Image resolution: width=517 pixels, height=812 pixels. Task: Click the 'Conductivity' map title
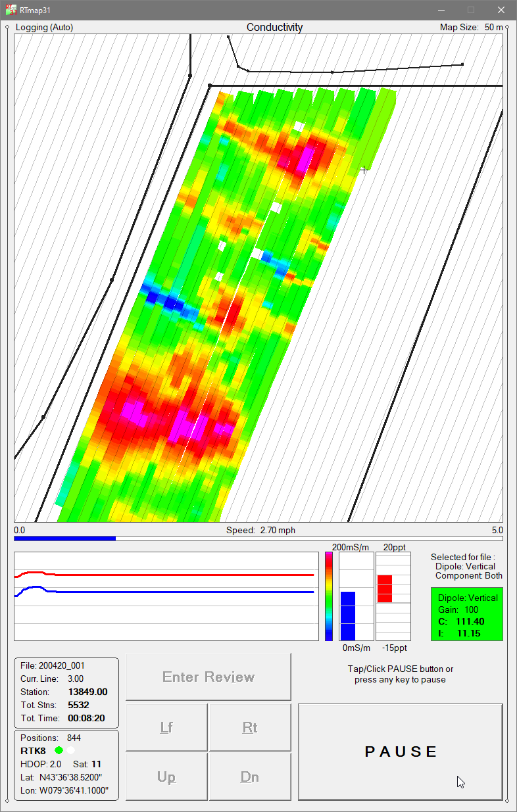coord(274,27)
